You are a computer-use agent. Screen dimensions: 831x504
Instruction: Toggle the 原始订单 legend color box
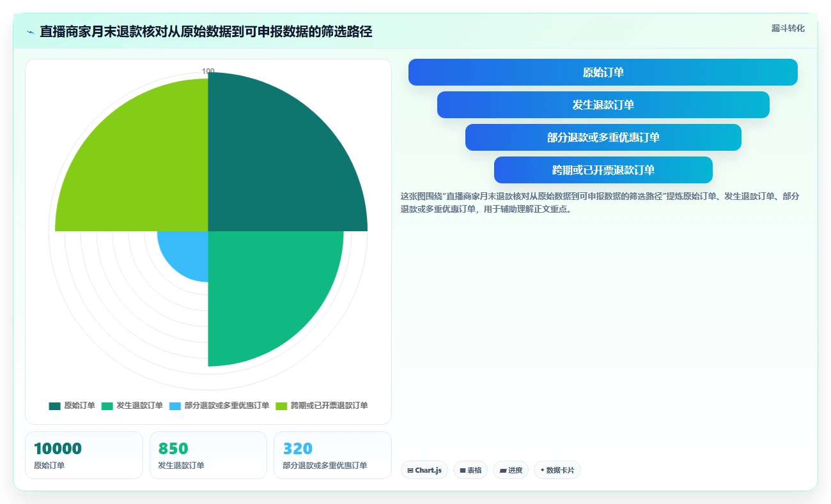(x=54, y=406)
